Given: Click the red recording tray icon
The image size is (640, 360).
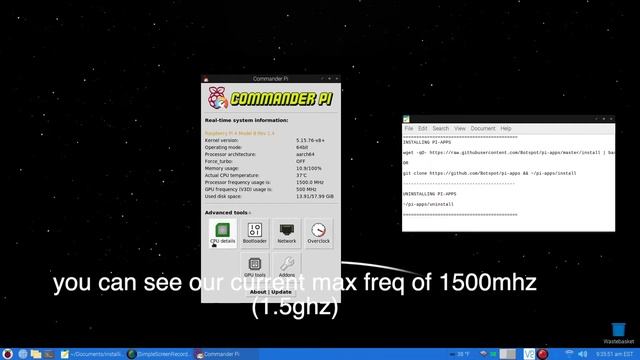Looking at the screenshot, I should point(542,354).
